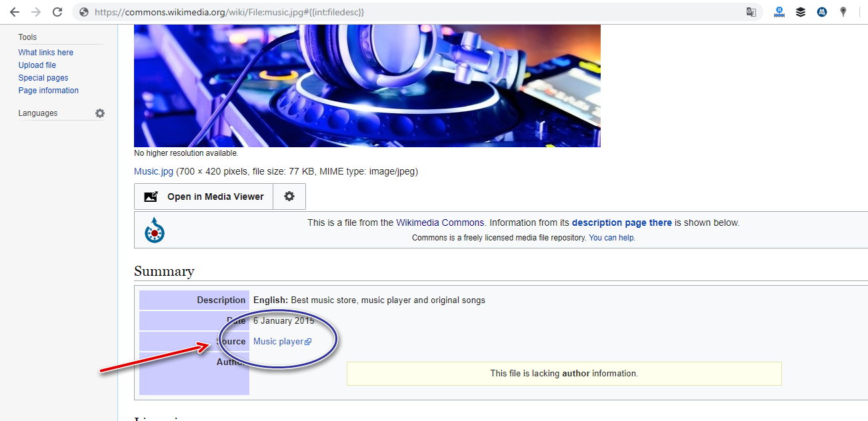
Task: Follow the Music player source link
Action: point(278,342)
